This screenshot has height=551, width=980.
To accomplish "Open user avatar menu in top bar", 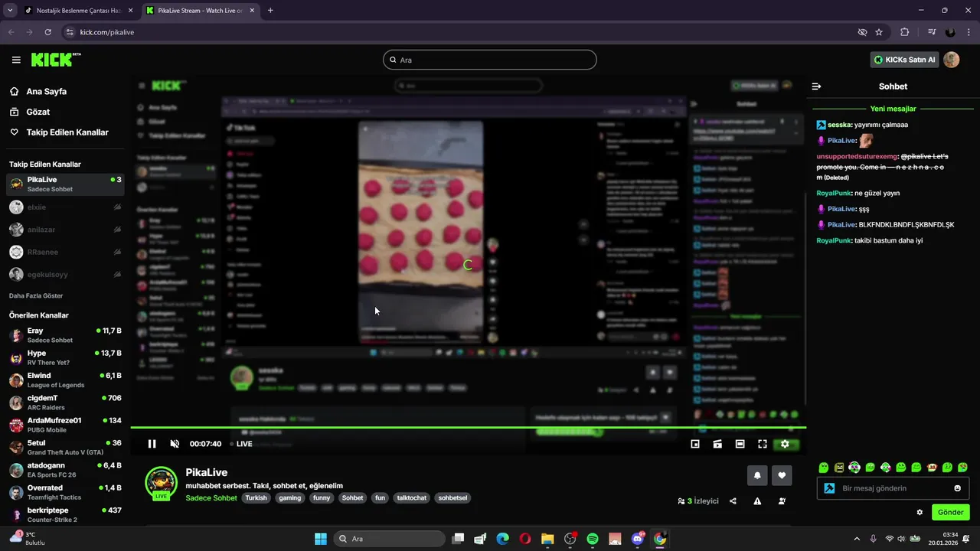I will 951,60.
